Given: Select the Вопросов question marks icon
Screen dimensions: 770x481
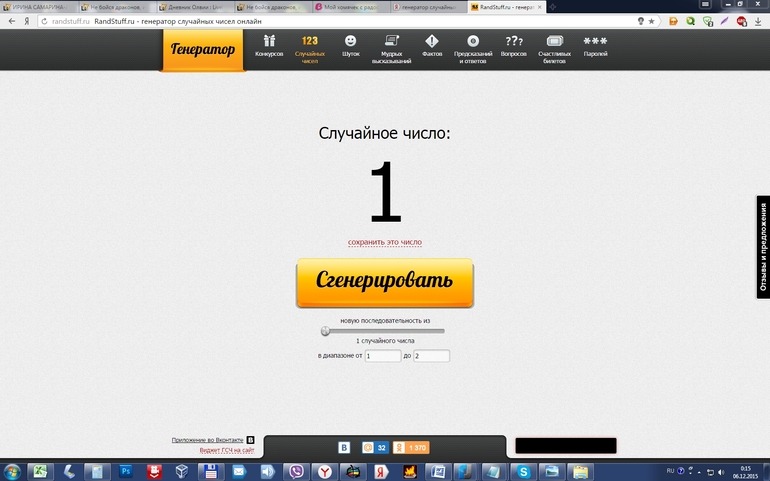Looking at the screenshot, I should pos(514,42).
